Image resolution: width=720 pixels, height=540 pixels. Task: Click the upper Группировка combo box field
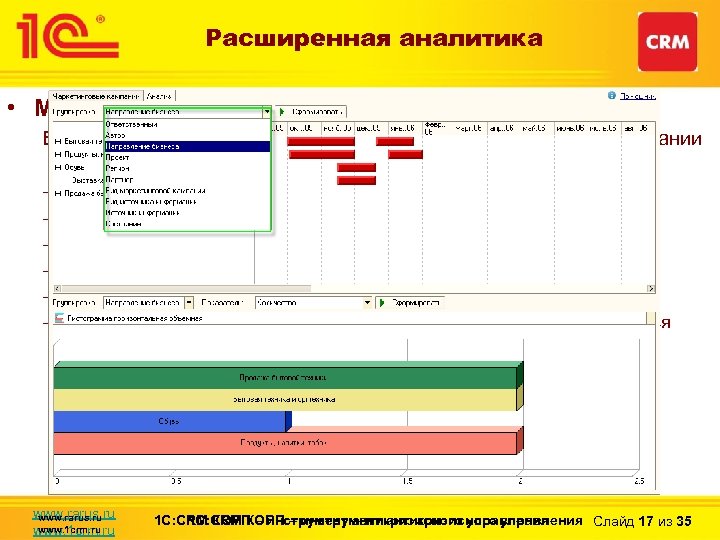click(x=184, y=112)
